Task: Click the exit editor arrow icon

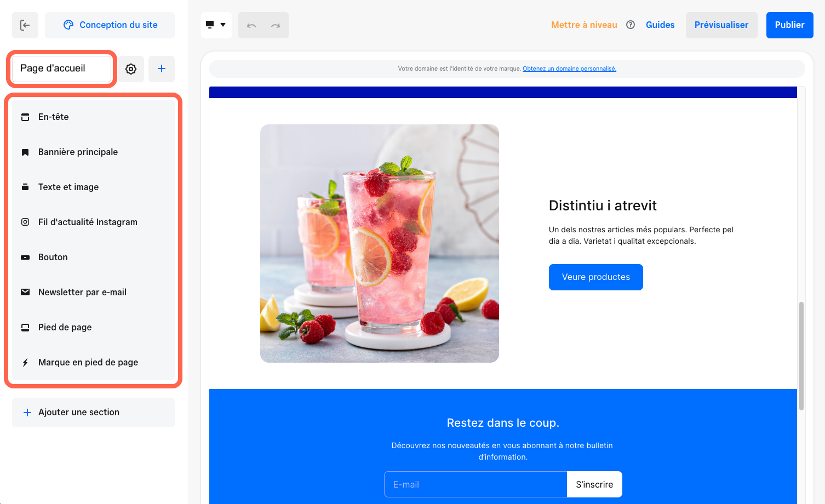Action: 25,25
